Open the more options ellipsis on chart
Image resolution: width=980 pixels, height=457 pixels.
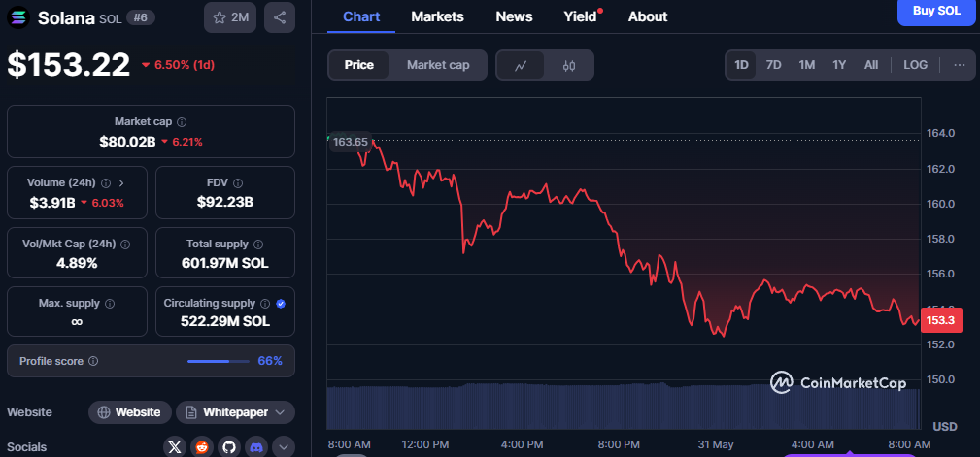coord(960,65)
